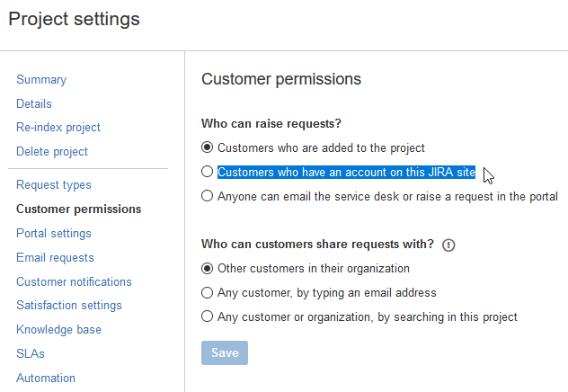The height and width of the screenshot is (392, 568).
Task: Go to Portal settings
Action: (54, 234)
